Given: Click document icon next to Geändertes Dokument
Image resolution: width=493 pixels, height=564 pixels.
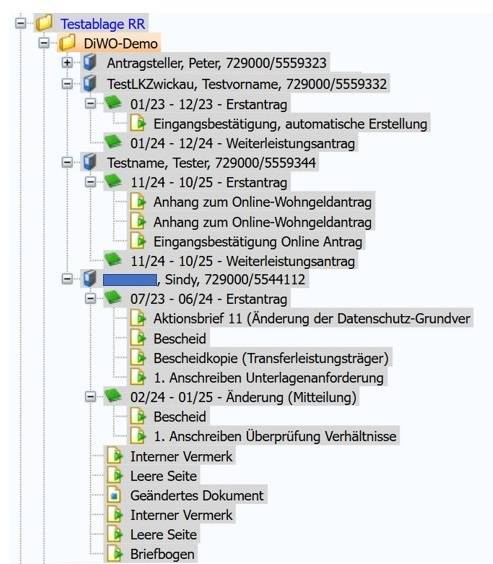Looking at the screenshot, I should pyautogui.click(x=114, y=496).
